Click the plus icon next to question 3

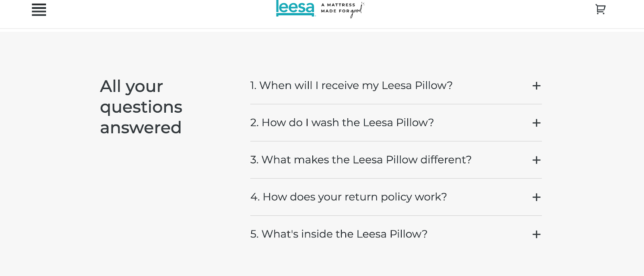click(536, 160)
